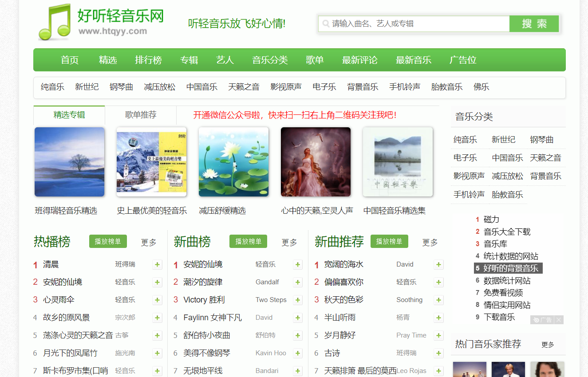
Task: Add 心灵雨伞 using its plus icon
Action: click(x=157, y=300)
